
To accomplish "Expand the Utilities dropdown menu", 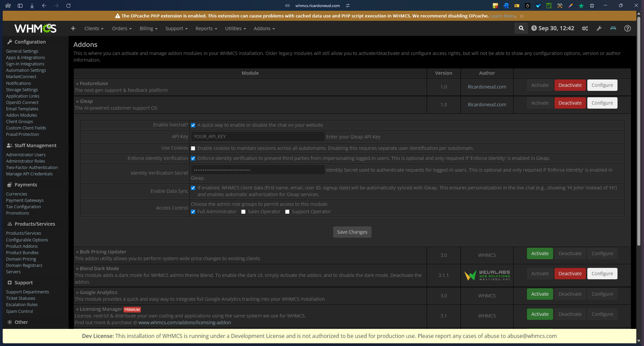I will [235, 28].
